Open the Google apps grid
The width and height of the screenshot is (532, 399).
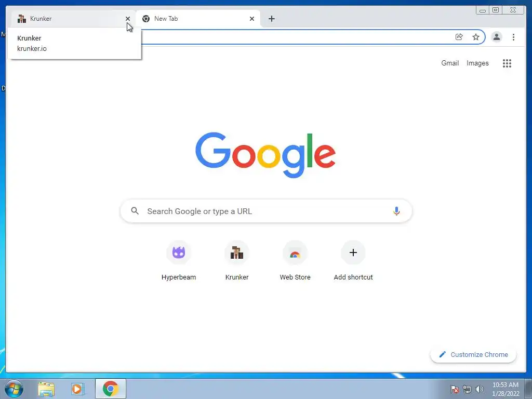point(507,63)
